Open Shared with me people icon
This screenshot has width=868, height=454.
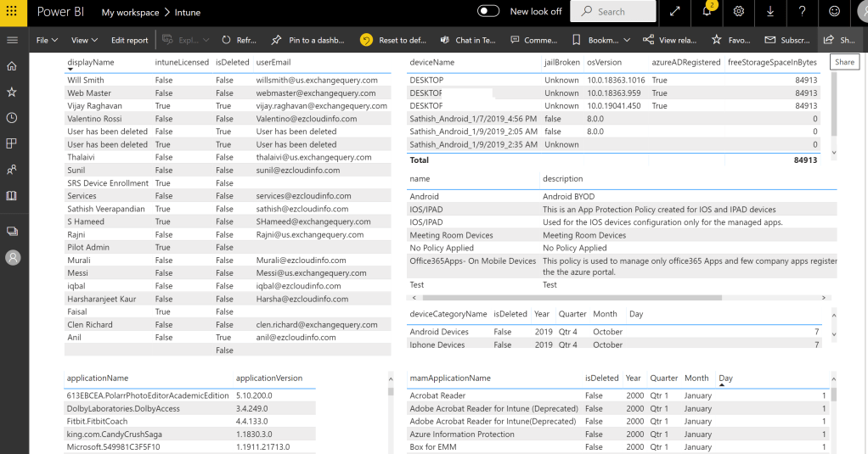click(12, 170)
